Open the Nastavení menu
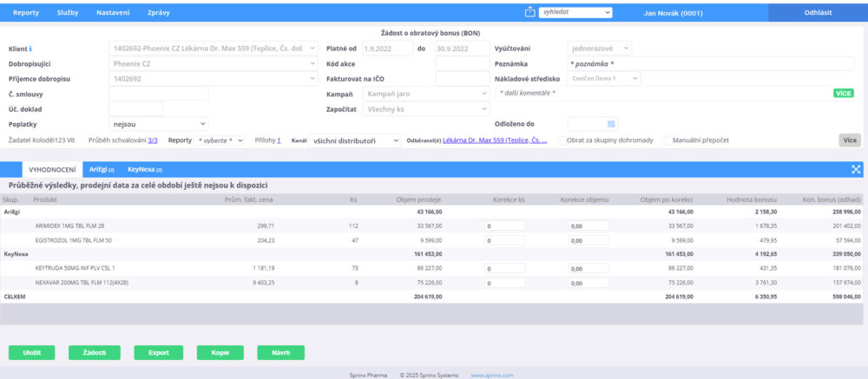The height and width of the screenshot is (379, 868). [x=113, y=13]
